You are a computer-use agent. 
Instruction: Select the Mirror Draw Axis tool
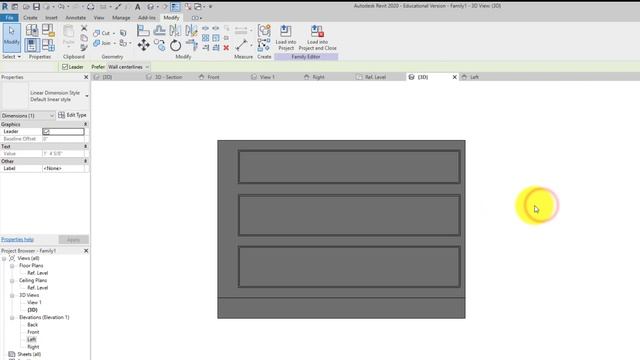pyautogui.click(x=191, y=30)
